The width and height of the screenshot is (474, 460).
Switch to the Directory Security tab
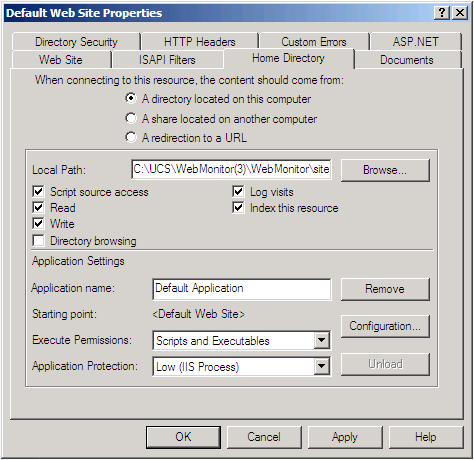tap(76, 42)
